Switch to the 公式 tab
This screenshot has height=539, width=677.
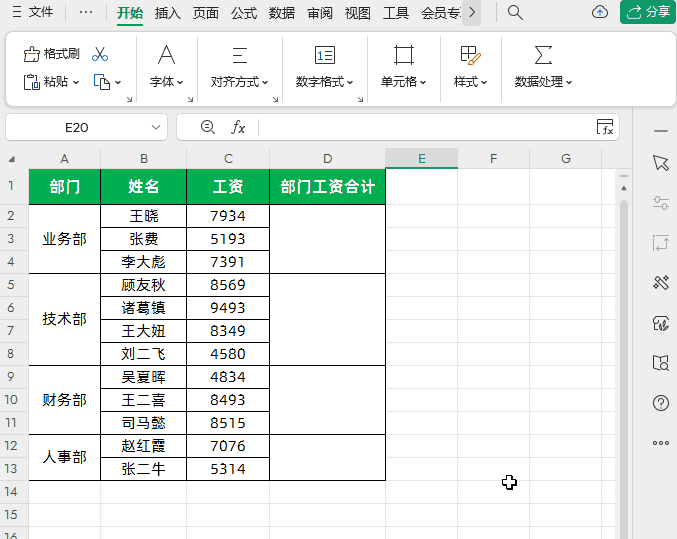[244, 13]
